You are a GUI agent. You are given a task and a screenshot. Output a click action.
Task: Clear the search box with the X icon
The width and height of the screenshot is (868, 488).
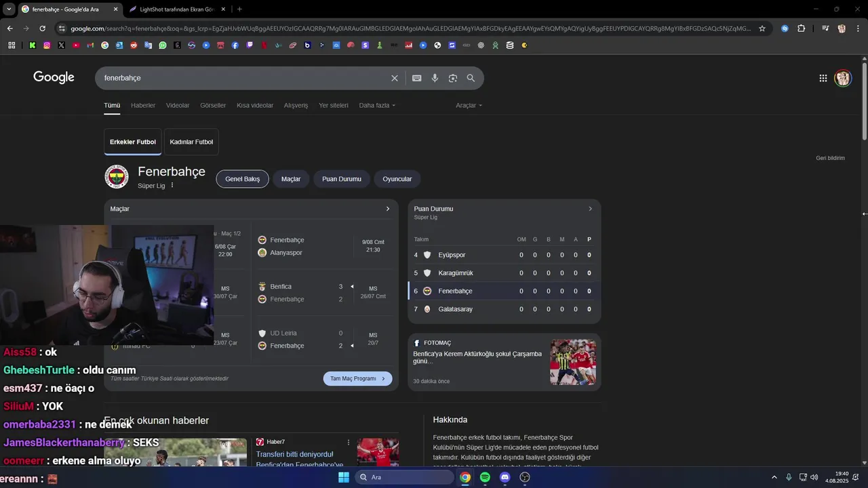pyautogui.click(x=395, y=78)
